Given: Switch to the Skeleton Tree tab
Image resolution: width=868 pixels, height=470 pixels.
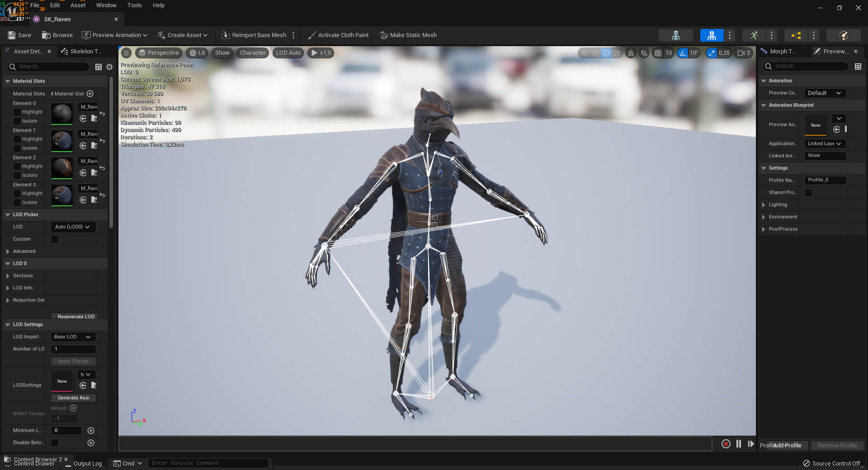Looking at the screenshot, I should (82, 52).
